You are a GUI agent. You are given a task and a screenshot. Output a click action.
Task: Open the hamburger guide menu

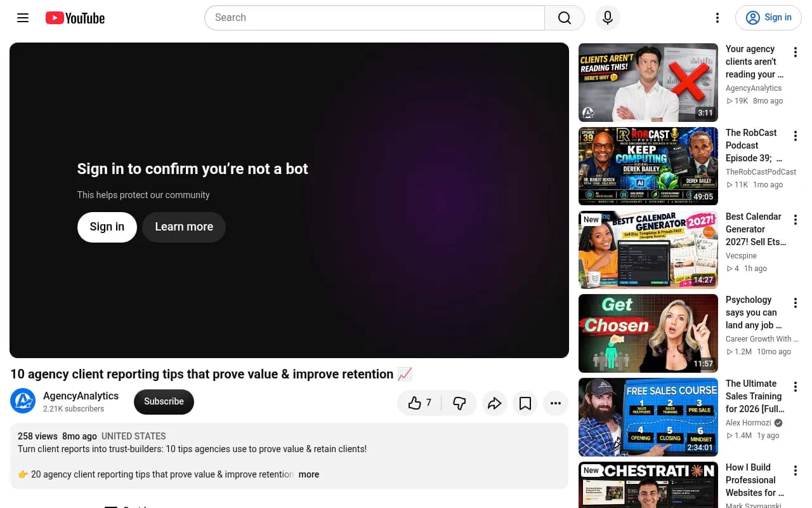(23, 18)
